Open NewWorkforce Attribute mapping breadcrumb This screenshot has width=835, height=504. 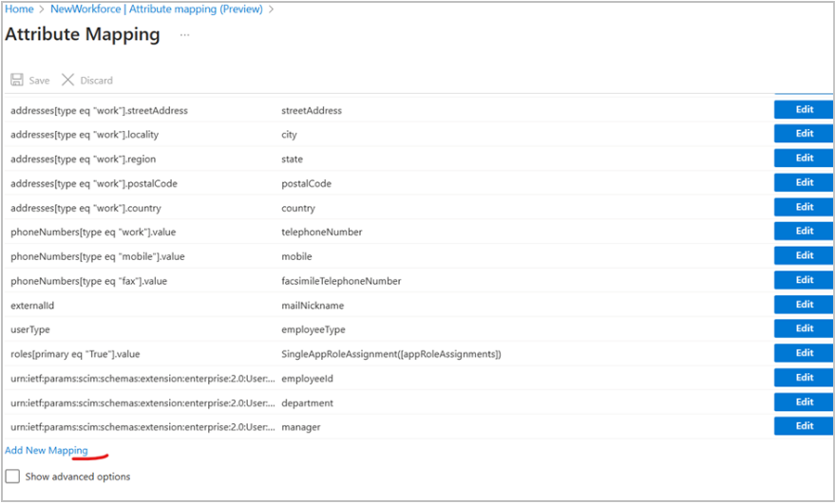point(157,9)
